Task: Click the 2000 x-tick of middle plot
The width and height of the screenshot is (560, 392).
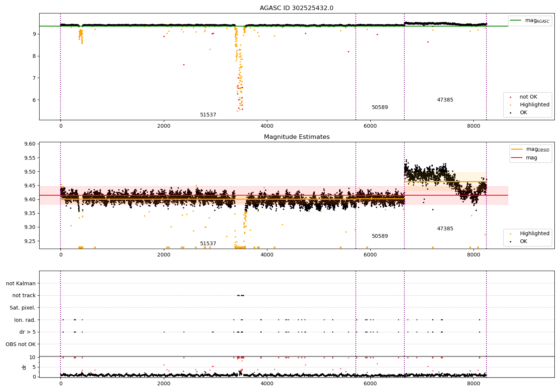Action: (164, 255)
